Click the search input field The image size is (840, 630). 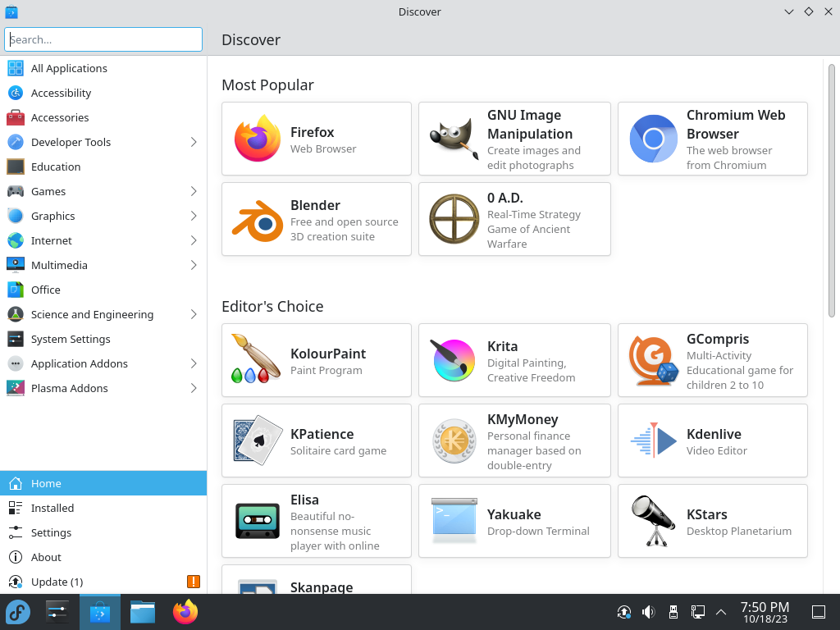[x=103, y=39]
